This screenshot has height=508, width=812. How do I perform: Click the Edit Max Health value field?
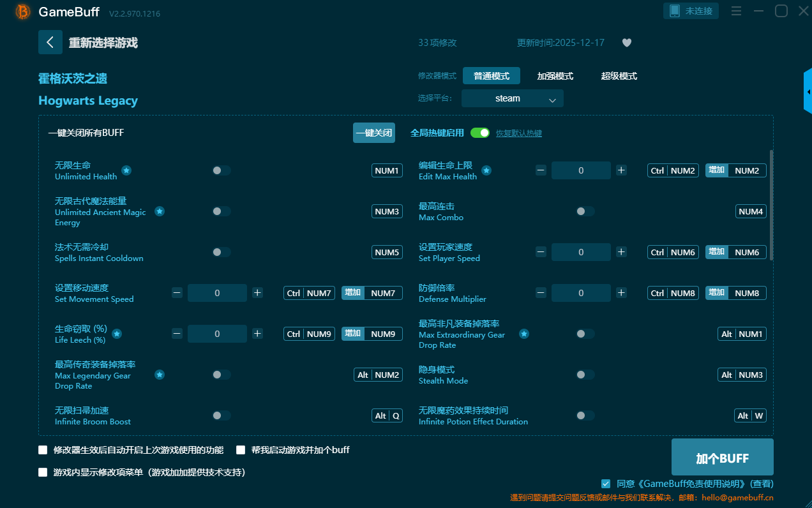581,170
